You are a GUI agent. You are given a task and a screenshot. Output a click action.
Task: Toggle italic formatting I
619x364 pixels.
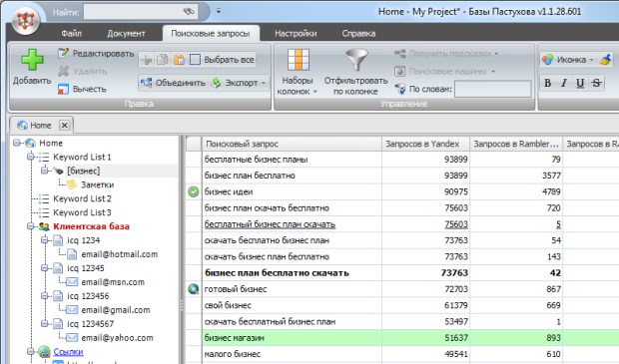click(564, 83)
